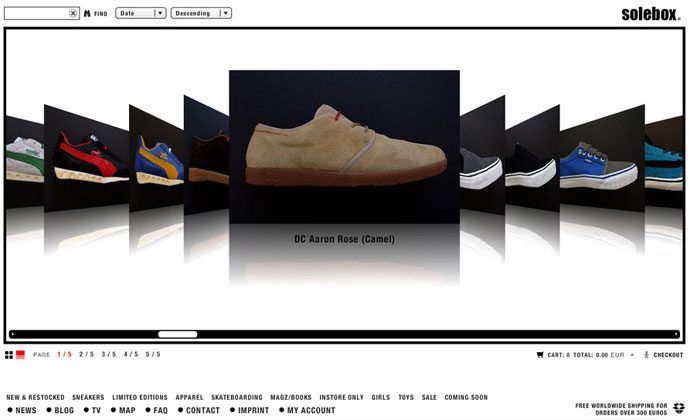Select the blue and yellow Puma shoe thumbnail
The height and width of the screenshot is (420, 690).
[x=157, y=158]
